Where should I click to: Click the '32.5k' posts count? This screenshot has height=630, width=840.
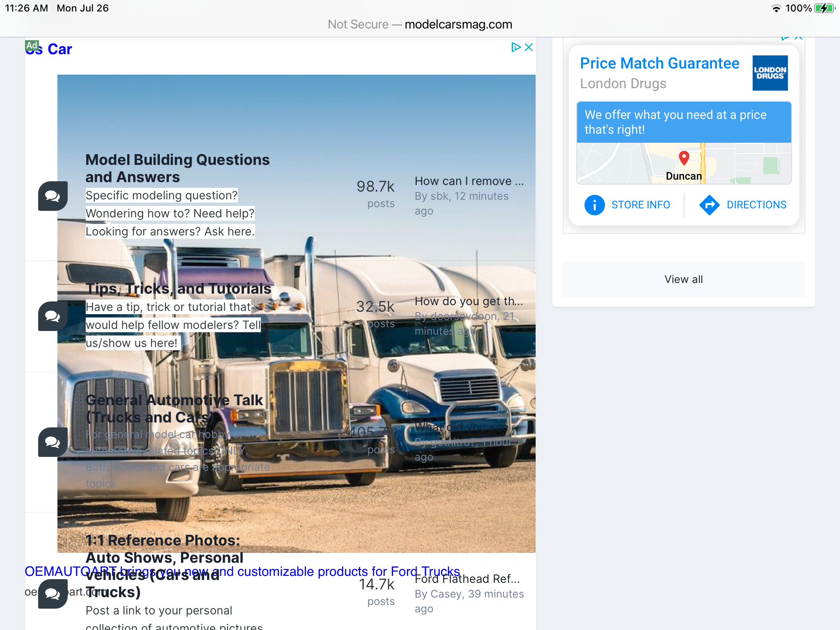click(x=375, y=306)
